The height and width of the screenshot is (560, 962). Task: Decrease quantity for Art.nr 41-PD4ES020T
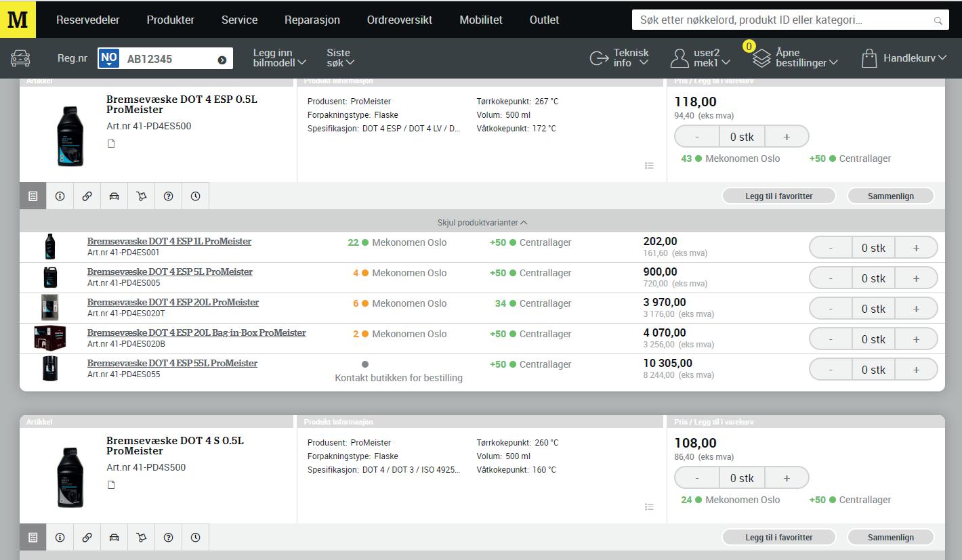[x=831, y=309]
